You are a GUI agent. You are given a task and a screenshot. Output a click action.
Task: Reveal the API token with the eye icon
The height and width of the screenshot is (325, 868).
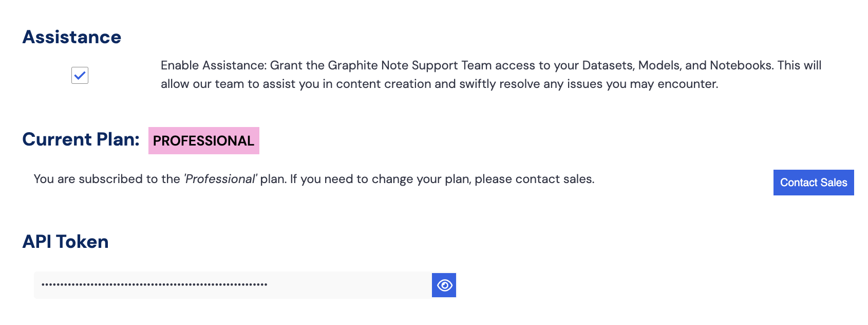(444, 285)
